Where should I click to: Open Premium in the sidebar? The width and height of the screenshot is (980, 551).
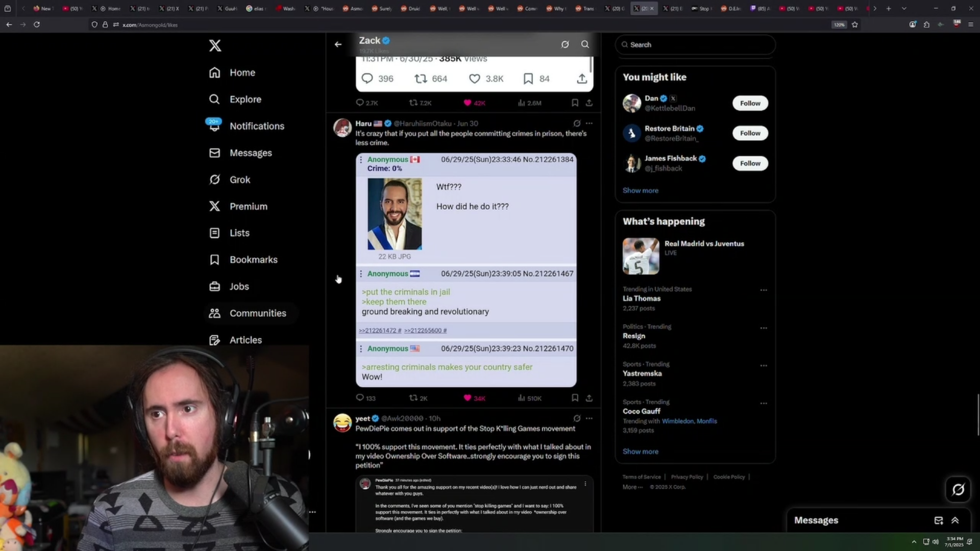coord(238,206)
